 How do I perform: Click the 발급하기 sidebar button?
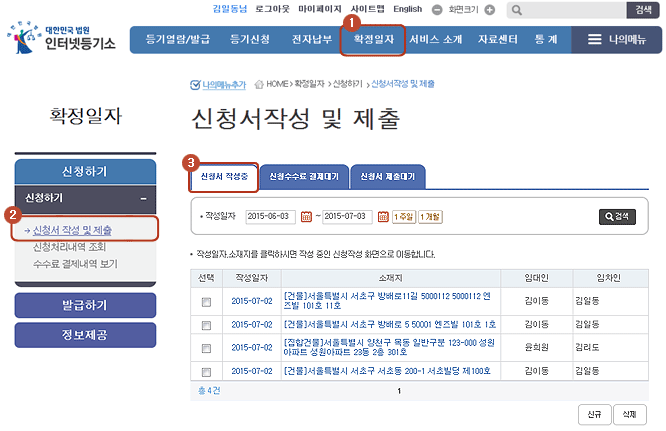point(85,305)
